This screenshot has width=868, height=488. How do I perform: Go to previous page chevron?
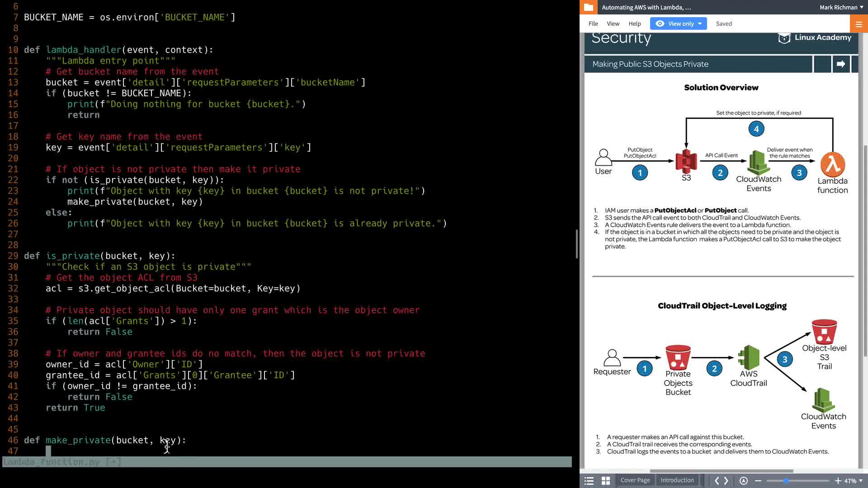pos(717,481)
